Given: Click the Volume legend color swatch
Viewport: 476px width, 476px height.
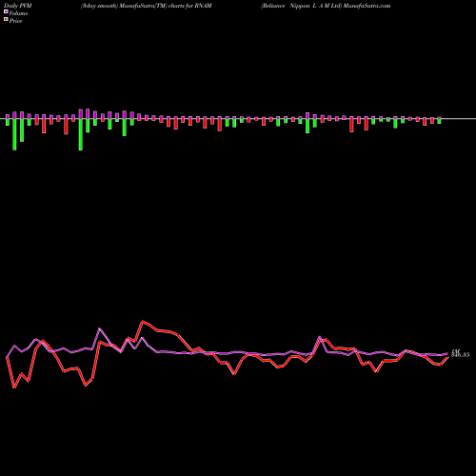Looking at the screenshot, I should coord(6,12).
